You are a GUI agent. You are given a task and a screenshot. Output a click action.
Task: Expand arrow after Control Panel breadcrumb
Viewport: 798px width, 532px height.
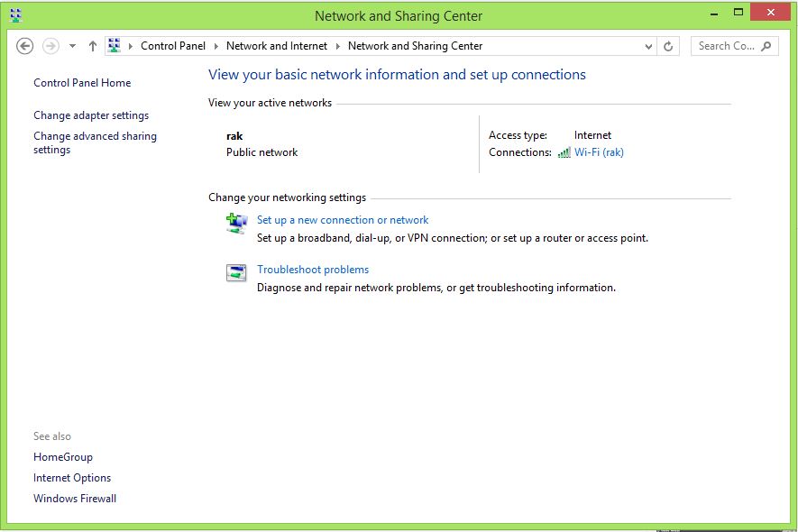pyautogui.click(x=216, y=46)
